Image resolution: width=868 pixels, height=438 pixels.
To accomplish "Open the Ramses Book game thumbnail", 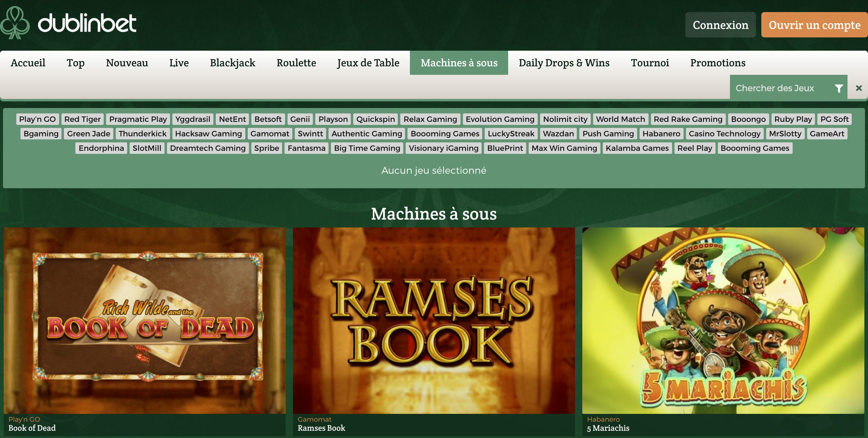I will [434, 321].
